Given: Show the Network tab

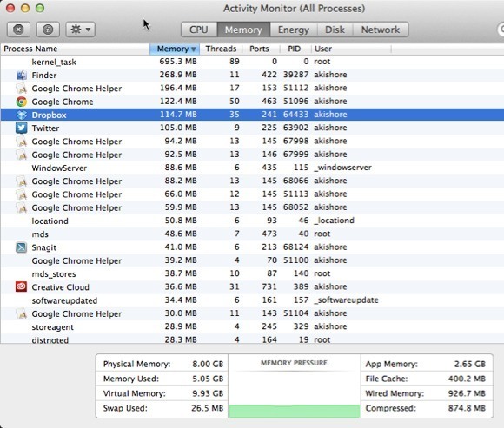Looking at the screenshot, I should tap(381, 30).
